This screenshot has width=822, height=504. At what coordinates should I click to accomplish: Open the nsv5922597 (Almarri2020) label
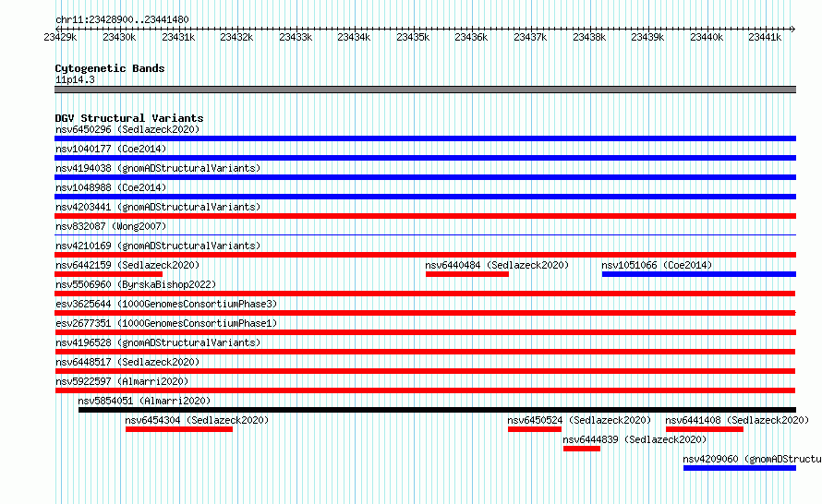point(122,381)
